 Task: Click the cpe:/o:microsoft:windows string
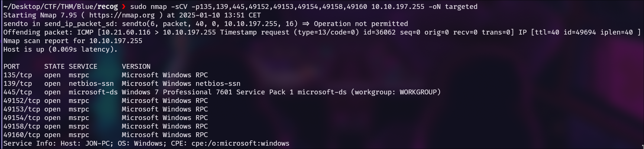pyautogui.click(x=240, y=143)
